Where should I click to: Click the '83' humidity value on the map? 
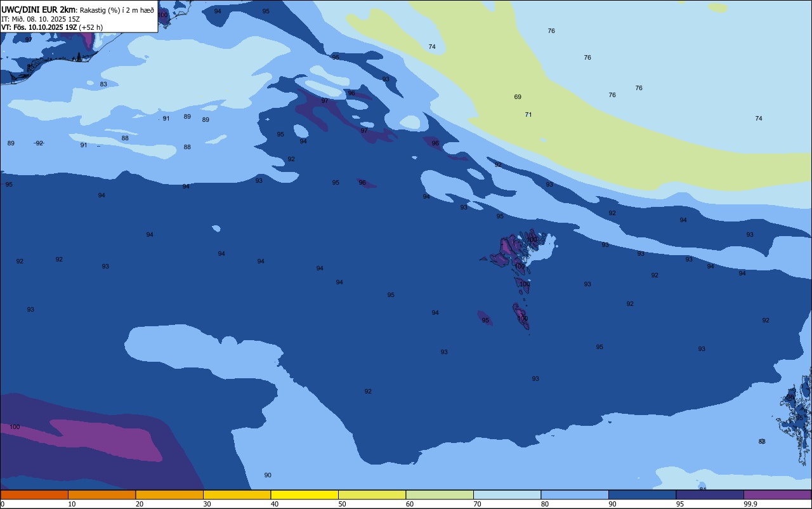coord(103,84)
